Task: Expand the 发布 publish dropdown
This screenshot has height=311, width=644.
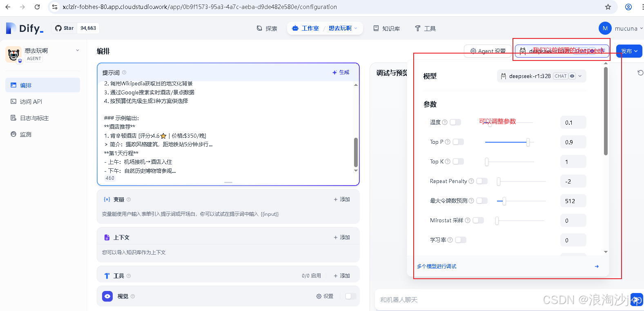Action: pos(629,51)
